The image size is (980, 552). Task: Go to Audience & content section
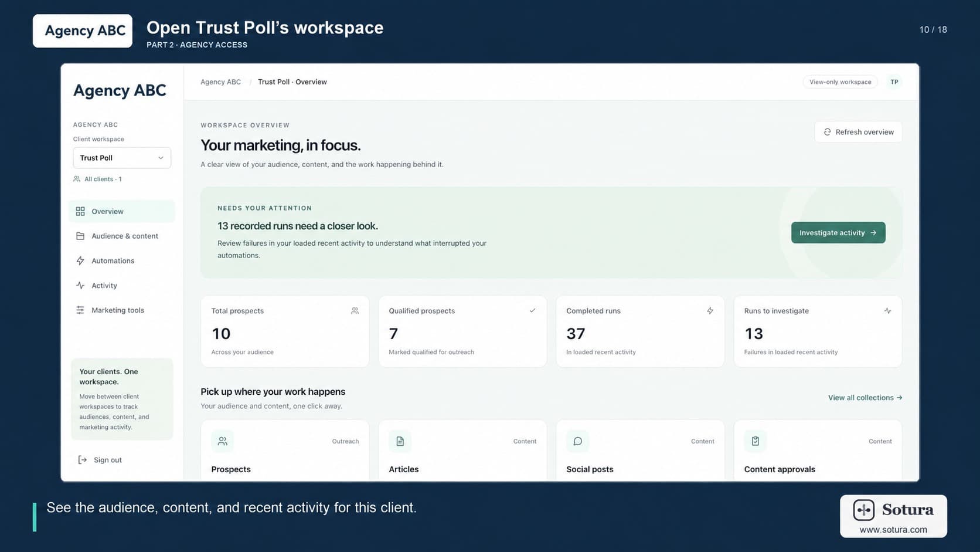point(122,236)
